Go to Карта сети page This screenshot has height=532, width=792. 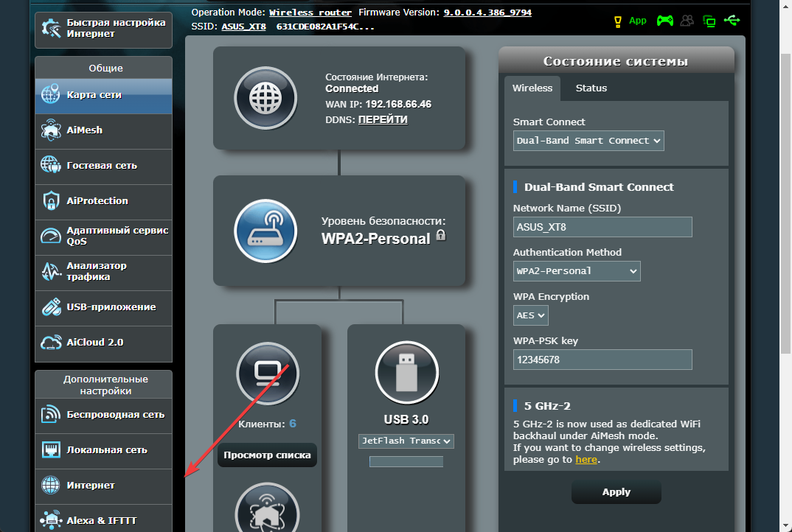click(x=103, y=95)
